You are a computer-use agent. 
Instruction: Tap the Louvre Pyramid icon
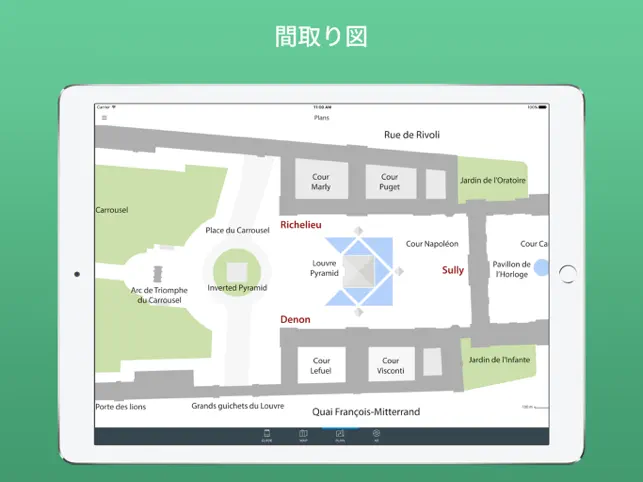click(x=359, y=271)
